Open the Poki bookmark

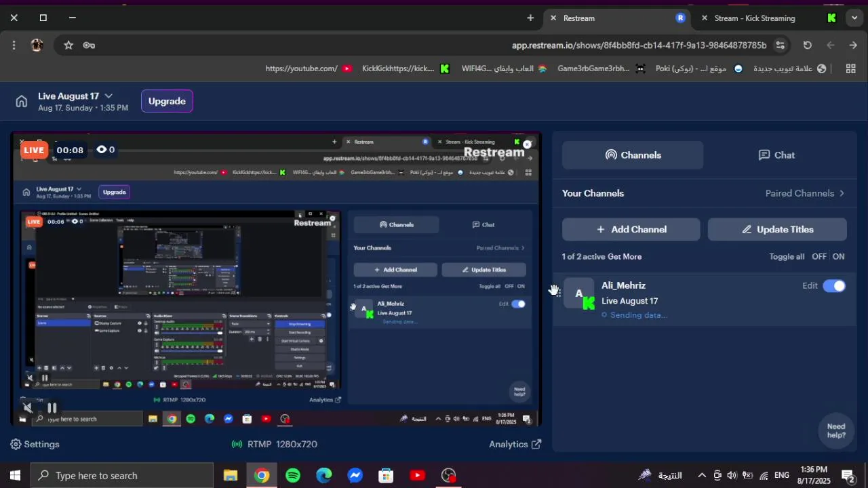(699, 68)
